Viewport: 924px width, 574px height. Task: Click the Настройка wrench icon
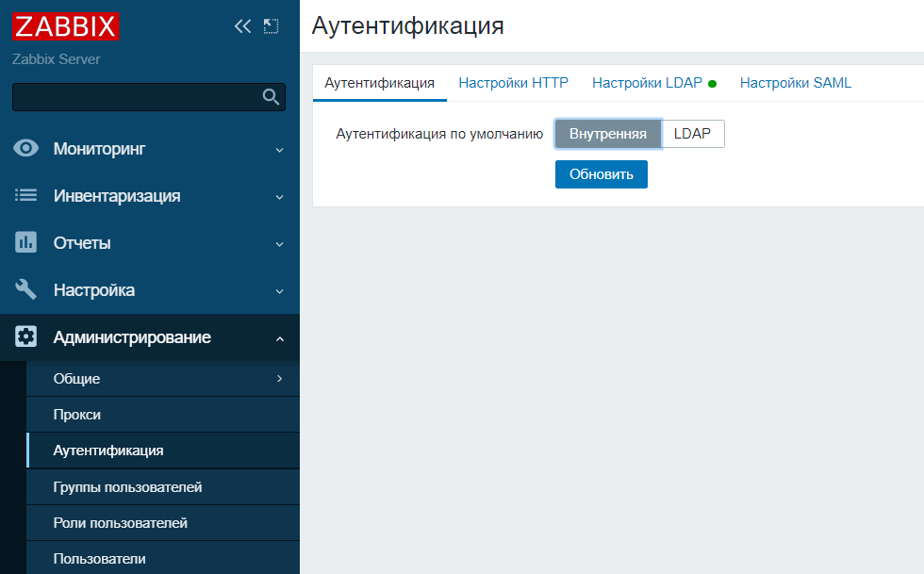coord(26,289)
